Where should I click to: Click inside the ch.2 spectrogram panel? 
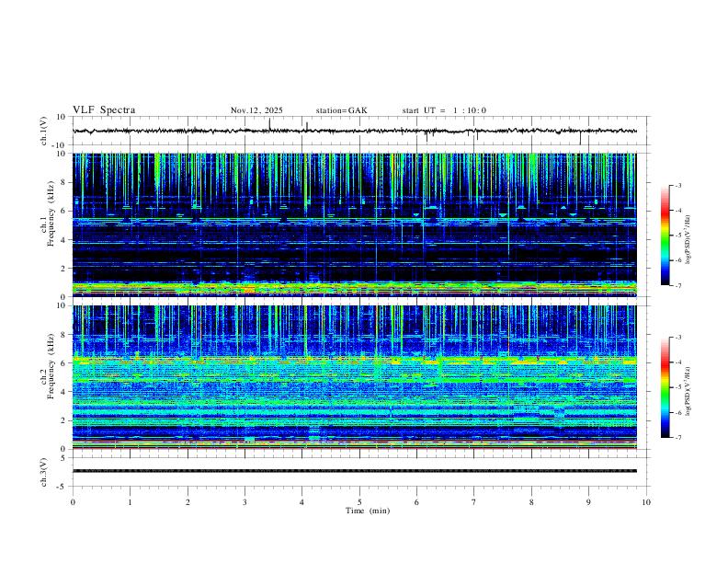click(354, 377)
